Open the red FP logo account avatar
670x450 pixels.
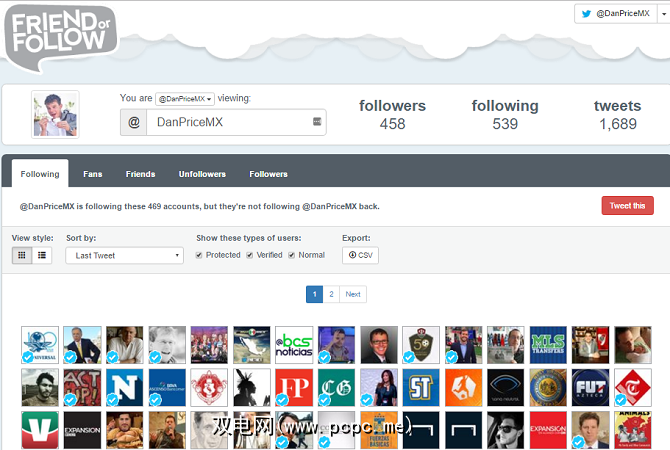pyautogui.click(x=294, y=388)
